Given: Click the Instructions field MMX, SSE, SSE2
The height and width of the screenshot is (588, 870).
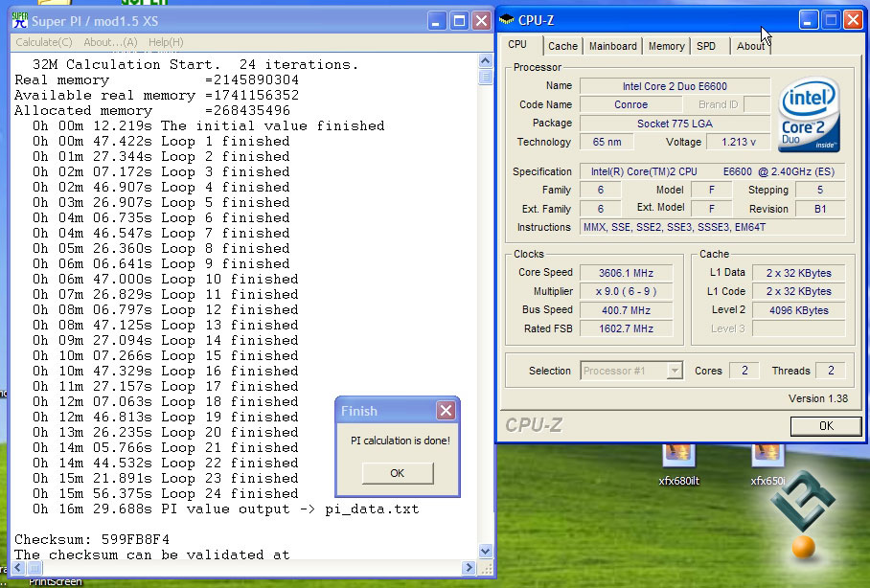Looking at the screenshot, I should coord(713,227).
